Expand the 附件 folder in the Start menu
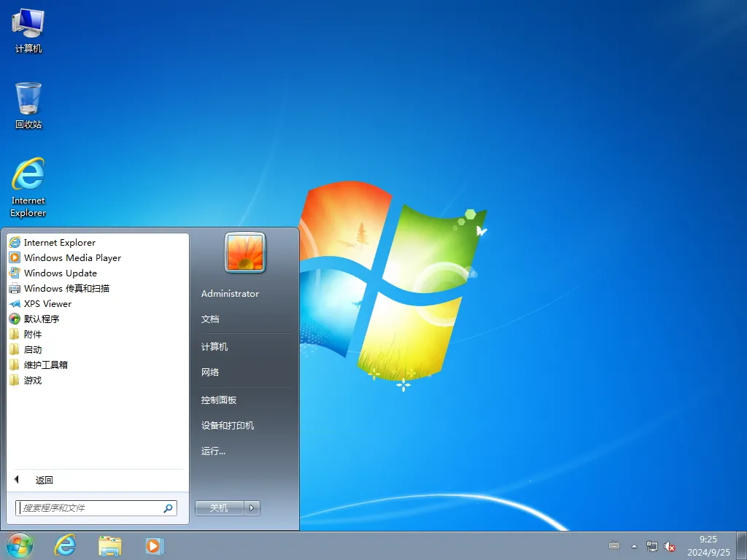 click(x=33, y=334)
